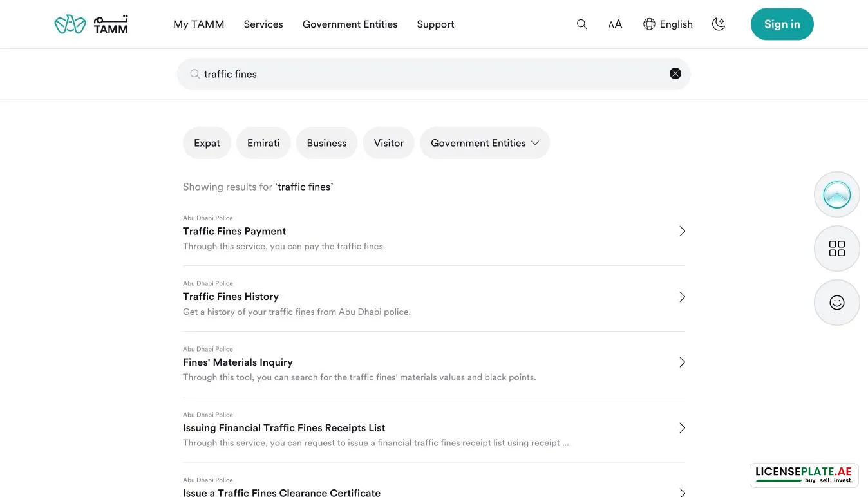Filter results by Business
This screenshot has height=497, width=868.
tap(326, 143)
